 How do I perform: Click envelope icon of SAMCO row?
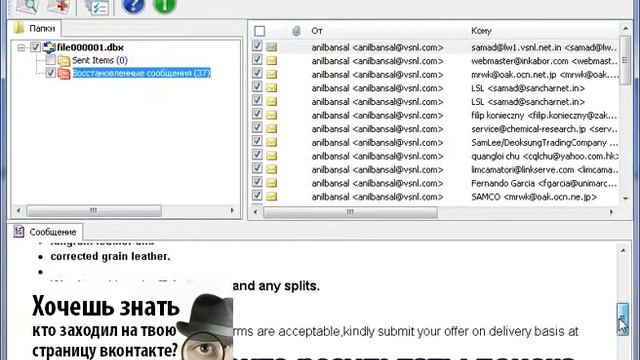[271, 196]
